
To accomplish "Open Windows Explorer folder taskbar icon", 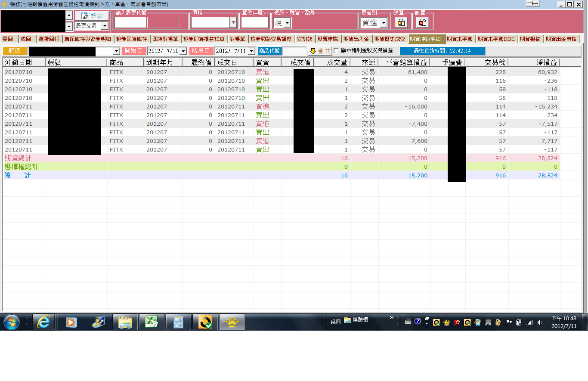I will pyautogui.click(x=125, y=322).
